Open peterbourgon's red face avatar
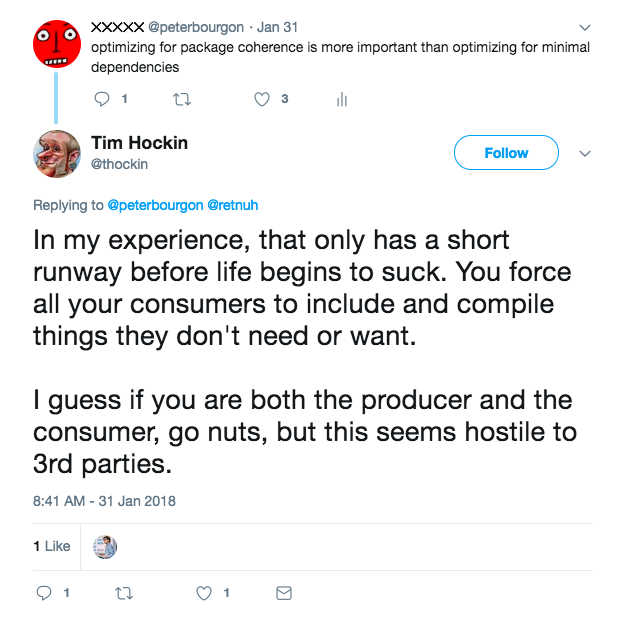 pyautogui.click(x=56, y=42)
